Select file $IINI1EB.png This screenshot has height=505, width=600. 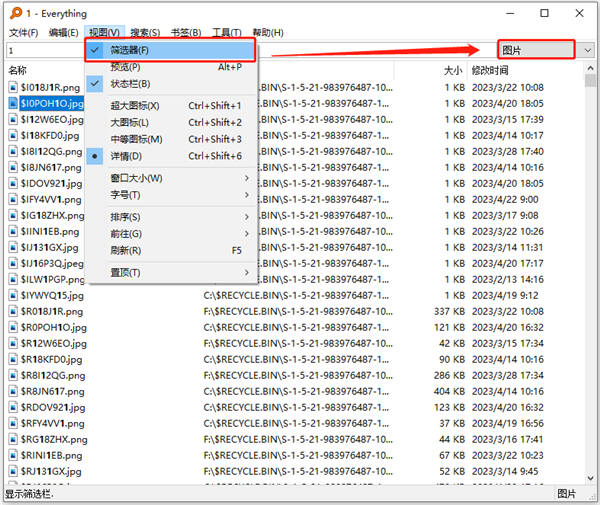point(50,232)
